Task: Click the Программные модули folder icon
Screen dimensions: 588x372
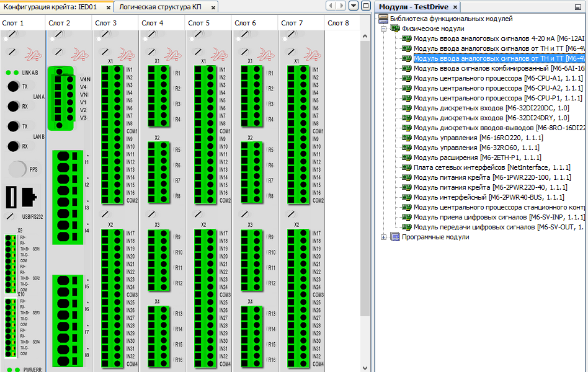Action: tap(394, 237)
